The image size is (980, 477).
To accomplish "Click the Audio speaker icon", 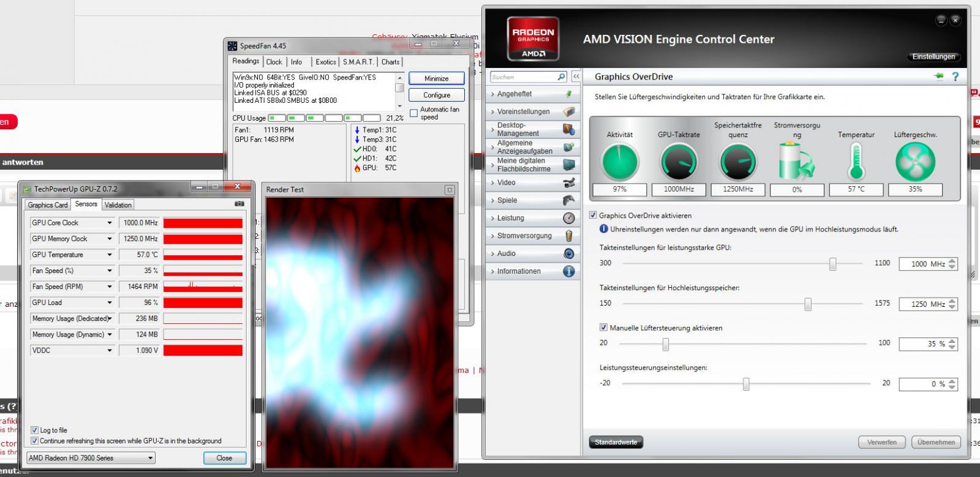I will 569,254.
